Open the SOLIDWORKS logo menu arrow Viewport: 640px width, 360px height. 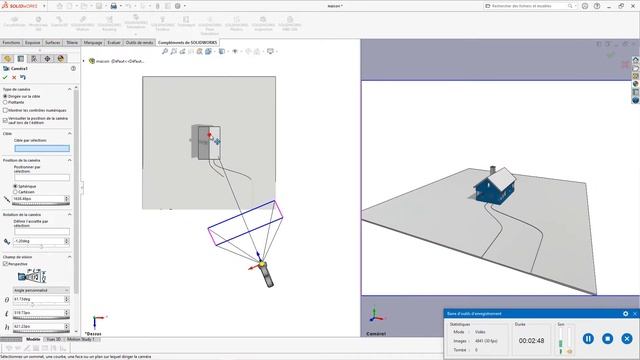tap(44, 6)
